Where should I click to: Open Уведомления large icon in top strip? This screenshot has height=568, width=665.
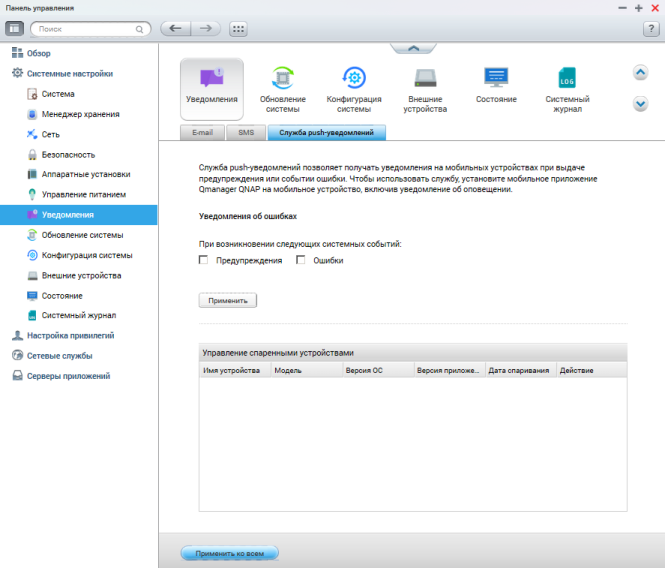[212, 89]
